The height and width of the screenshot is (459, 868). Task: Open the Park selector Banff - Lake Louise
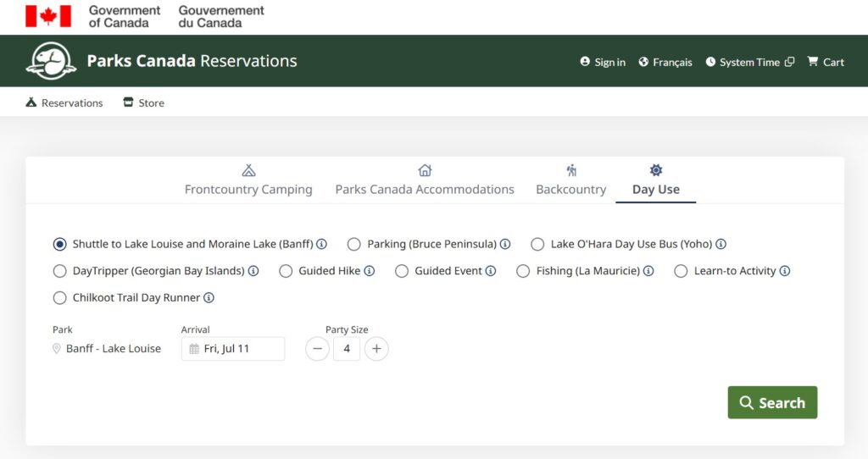(x=108, y=348)
